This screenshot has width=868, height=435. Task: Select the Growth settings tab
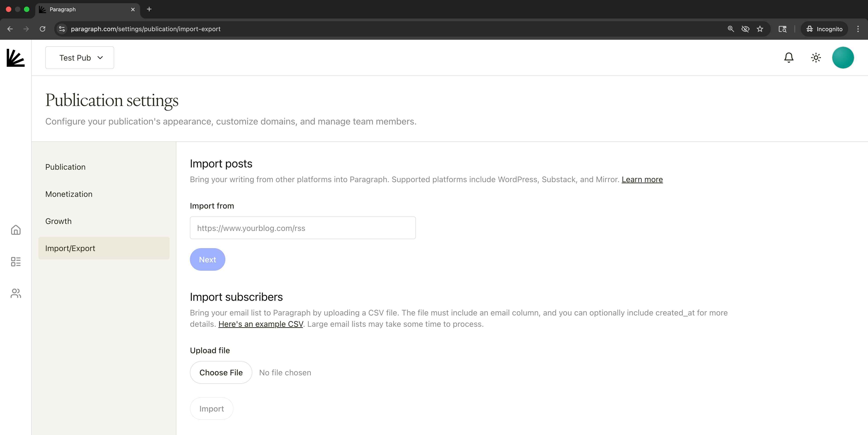(58, 221)
